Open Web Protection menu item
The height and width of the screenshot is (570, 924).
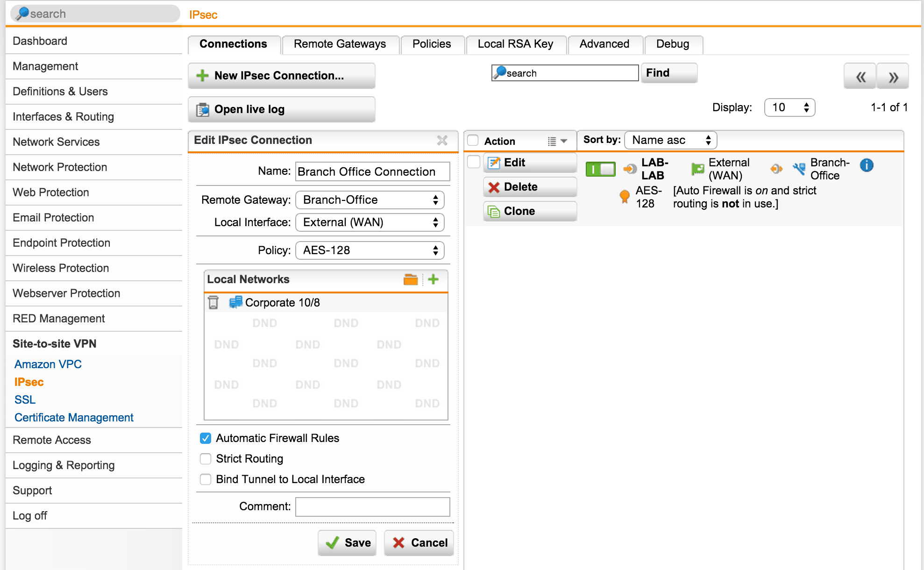click(x=94, y=192)
